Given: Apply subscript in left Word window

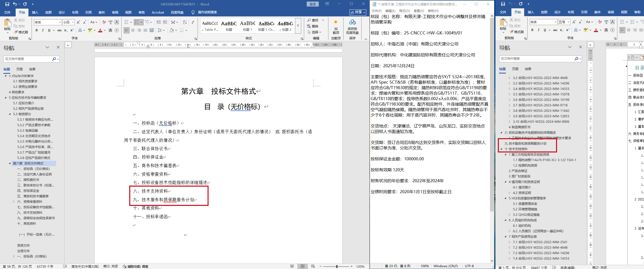Looking at the screenshot, I should pos(66,30).
